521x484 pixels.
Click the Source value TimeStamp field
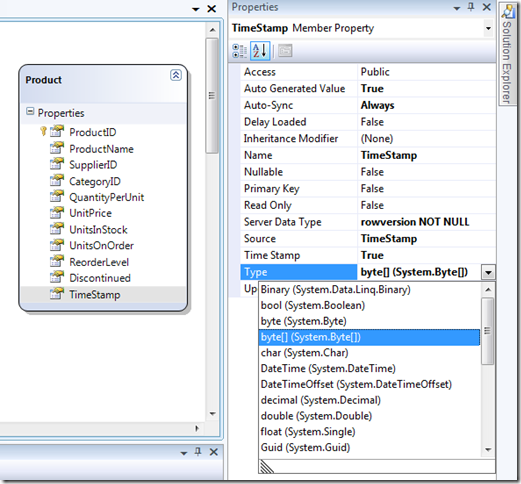pos(427,239)
